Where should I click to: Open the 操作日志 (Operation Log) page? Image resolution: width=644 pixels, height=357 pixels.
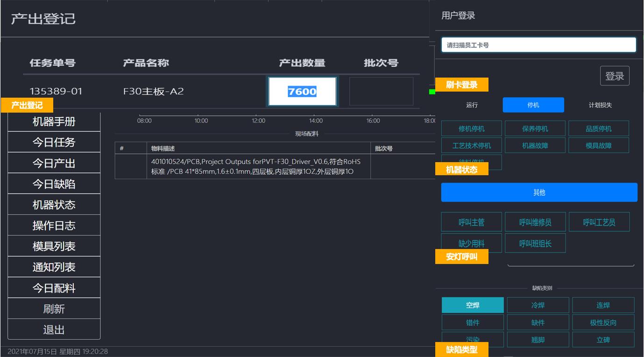click(x=54, y=225)
